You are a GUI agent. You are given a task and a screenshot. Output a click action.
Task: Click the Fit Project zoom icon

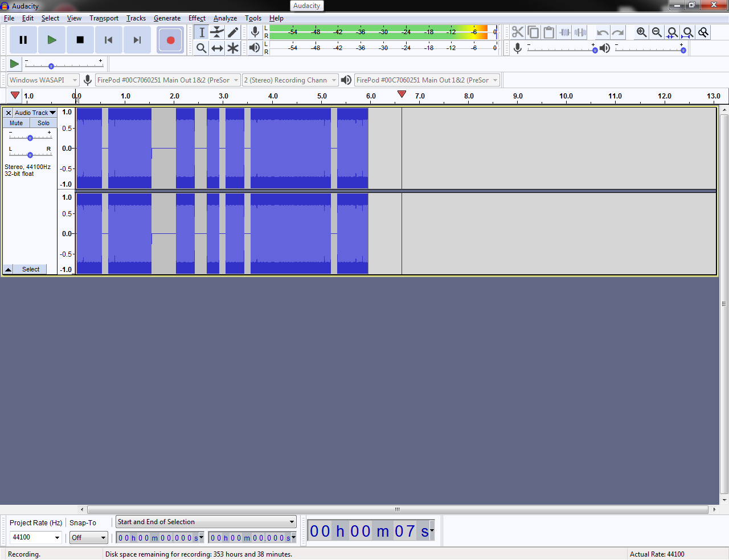click(688, 32)
